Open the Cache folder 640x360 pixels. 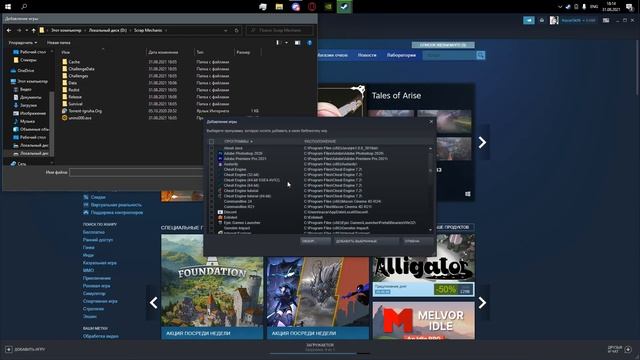pos(74,62)
